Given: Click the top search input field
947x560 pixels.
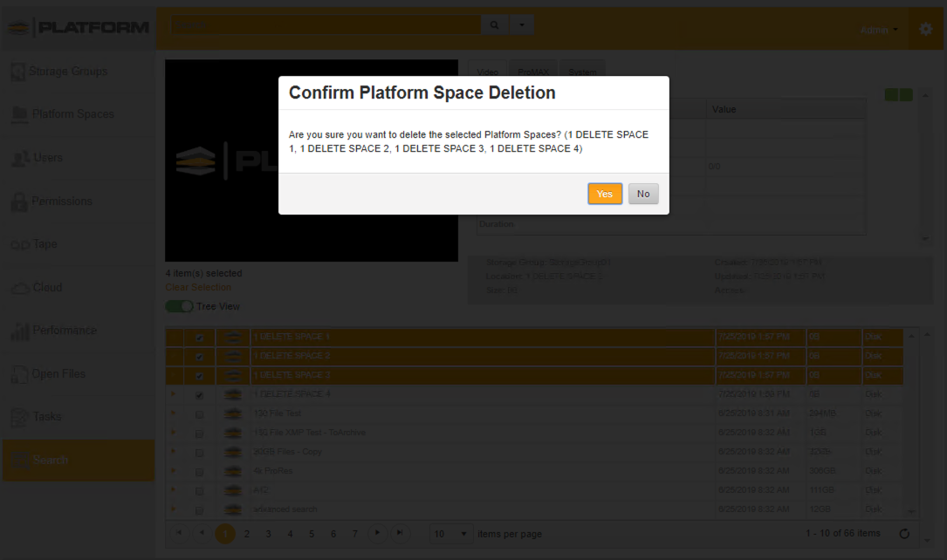Looking at the screenshot, I should (x=326, y=25).
